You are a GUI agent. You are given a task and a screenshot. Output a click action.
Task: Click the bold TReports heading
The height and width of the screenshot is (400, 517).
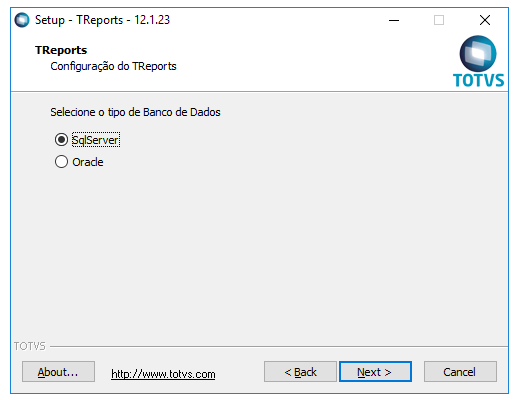tap(61, 50)
